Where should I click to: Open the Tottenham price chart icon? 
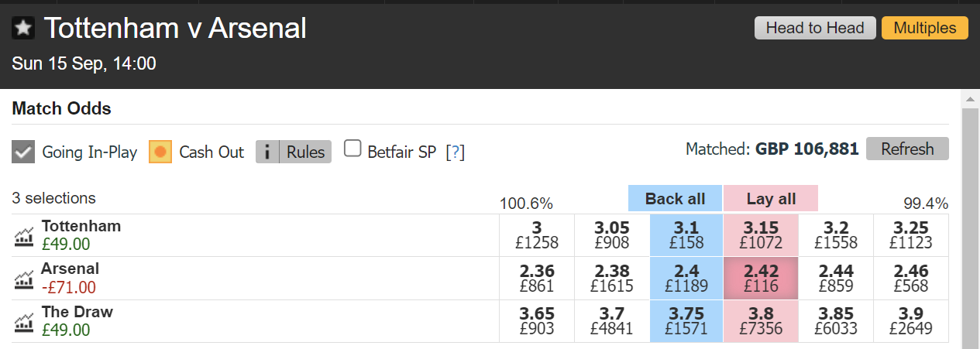pos(24,236)
